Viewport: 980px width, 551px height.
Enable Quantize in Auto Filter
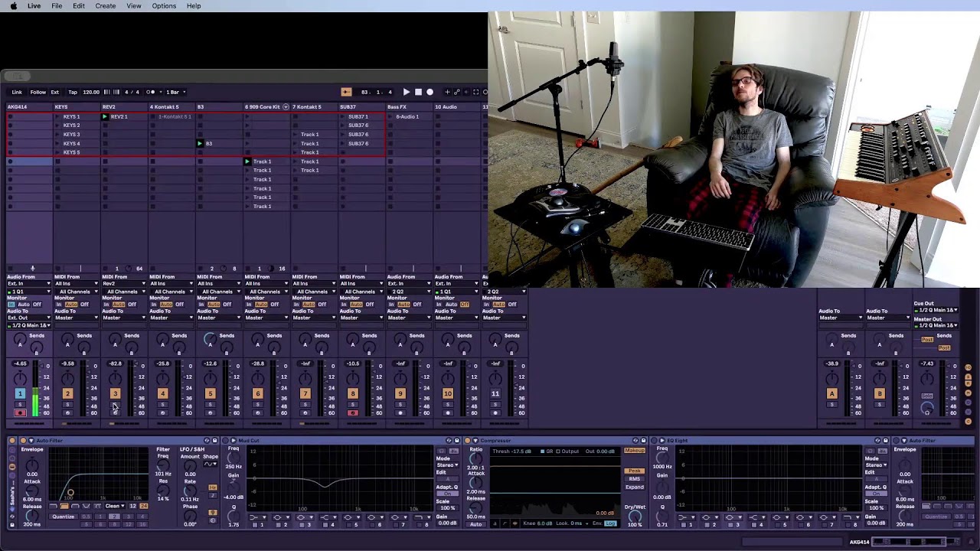click(64, 517)
